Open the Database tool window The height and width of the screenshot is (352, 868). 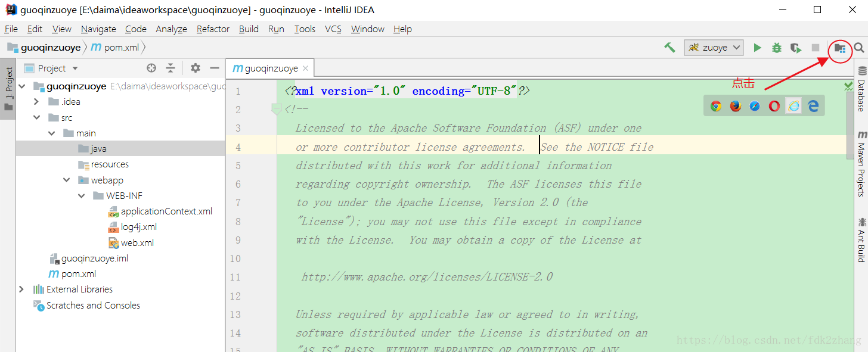(861, 89)
